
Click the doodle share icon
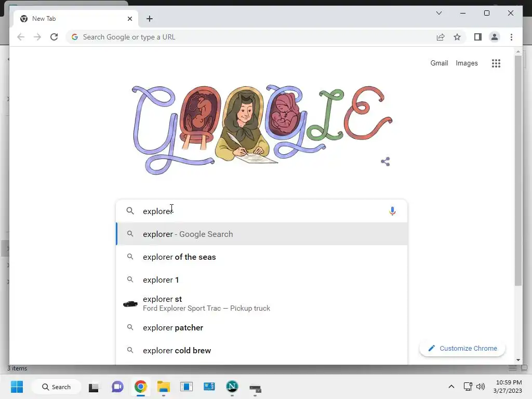385,162
